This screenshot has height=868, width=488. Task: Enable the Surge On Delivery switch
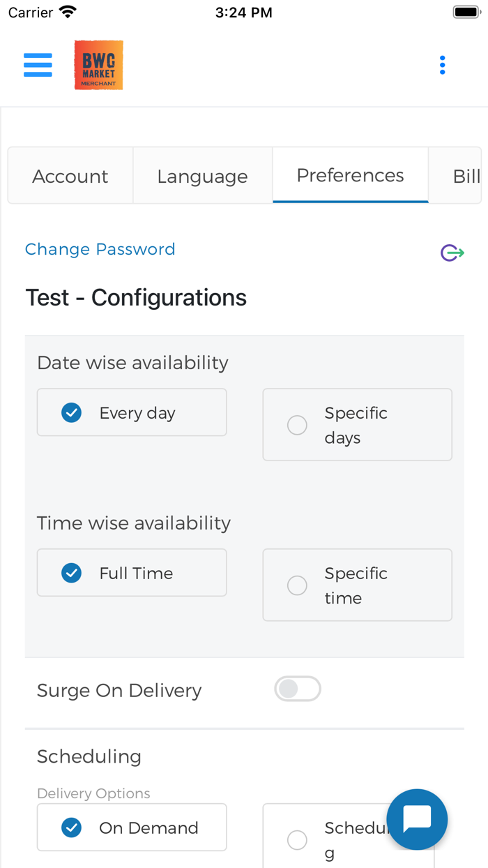coord(298,689)
